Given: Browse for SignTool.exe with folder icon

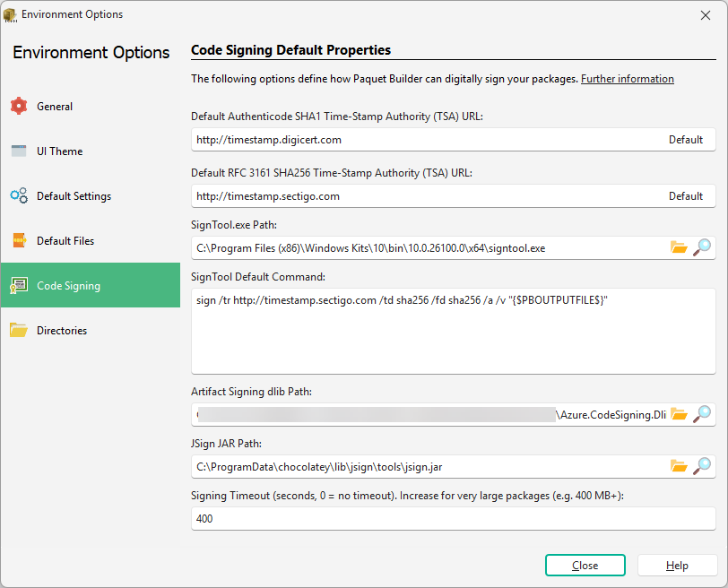Looking at the screenshot, I should (x=679, y=247).
